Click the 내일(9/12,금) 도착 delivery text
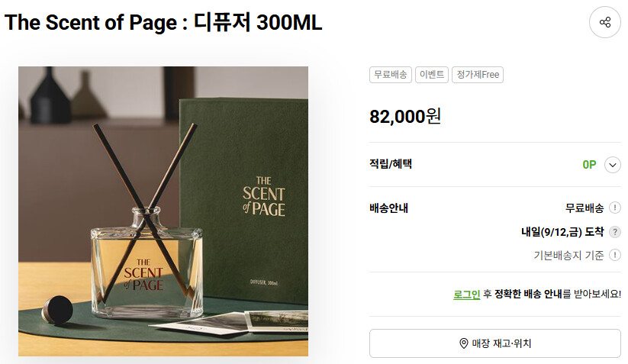Viewport: 628px width, 364px height. (562, 232)
